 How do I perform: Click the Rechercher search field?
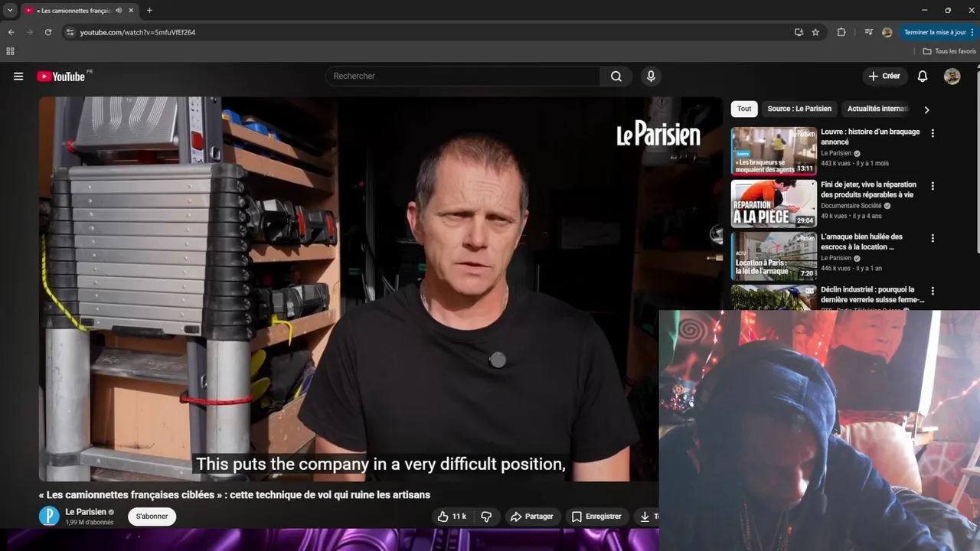click(463, 77)
